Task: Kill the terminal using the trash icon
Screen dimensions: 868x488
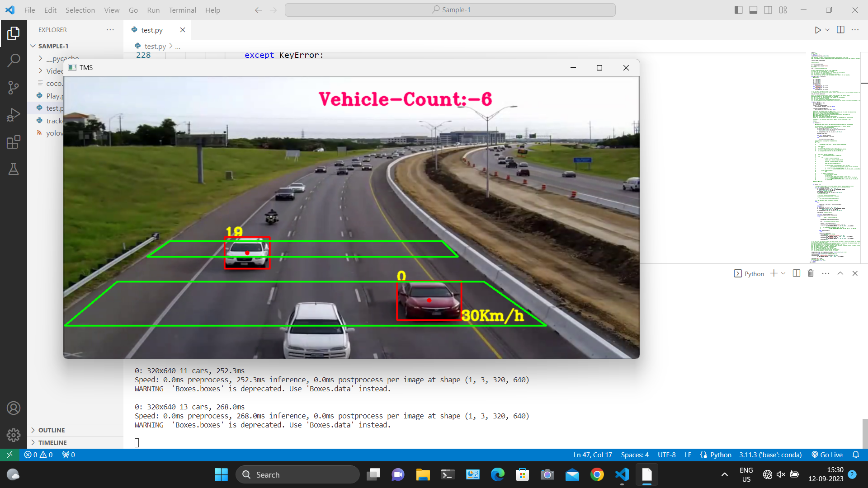Action: (810, 273)
